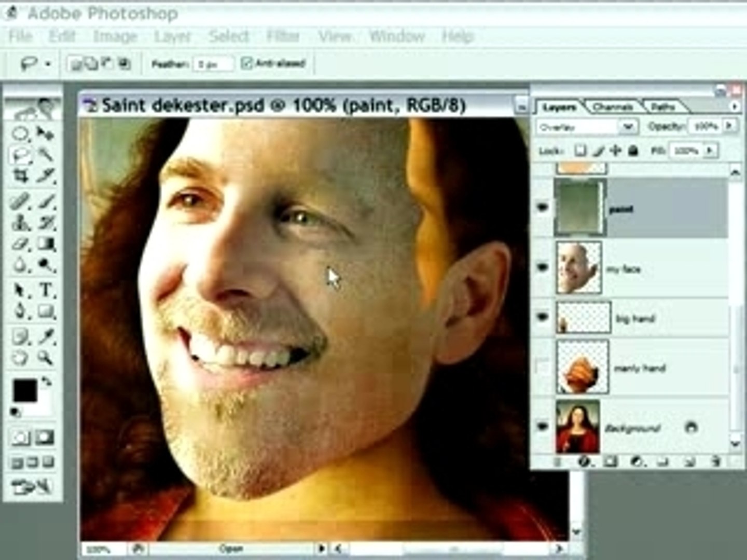This screenshot has height=560, width=747.
Task: Click Layers panel scroll down arrow
Action: coord(735,443)
